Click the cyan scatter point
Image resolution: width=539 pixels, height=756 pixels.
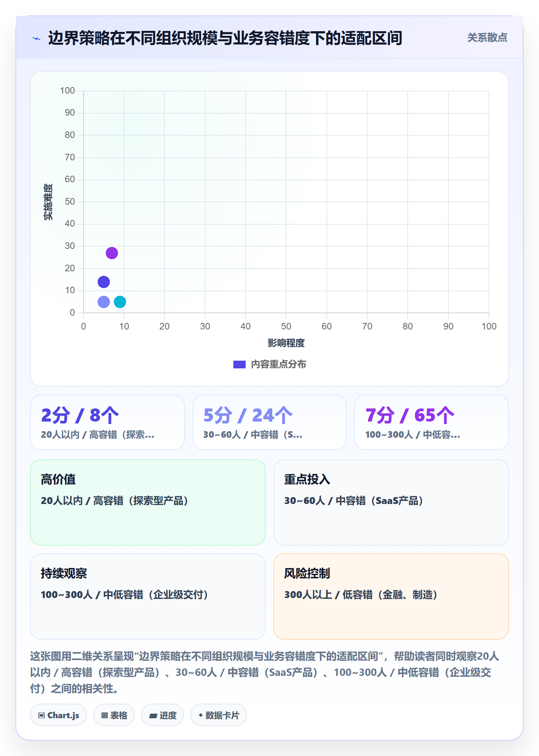tap(120, 302)
